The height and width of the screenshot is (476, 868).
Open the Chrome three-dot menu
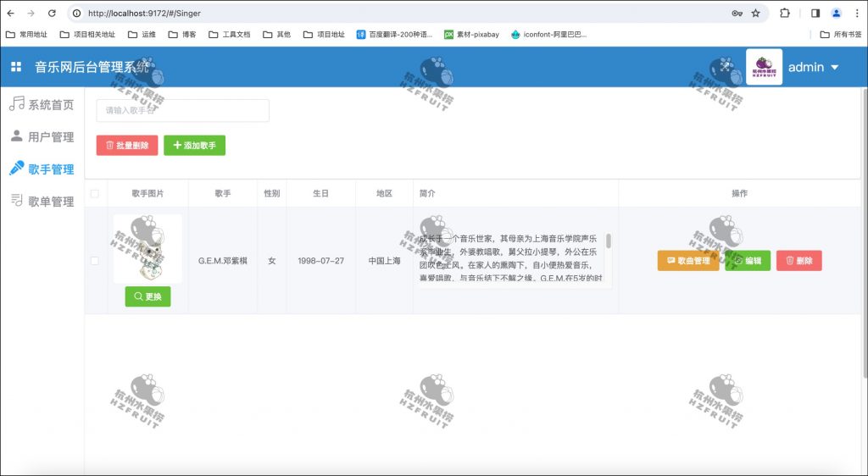point(857,14)
